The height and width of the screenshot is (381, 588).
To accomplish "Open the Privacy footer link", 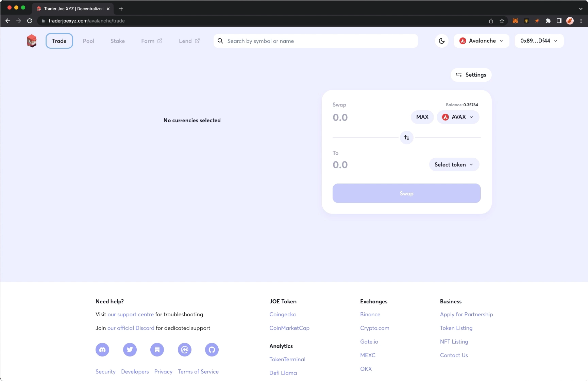I will [x=163, y=371].
